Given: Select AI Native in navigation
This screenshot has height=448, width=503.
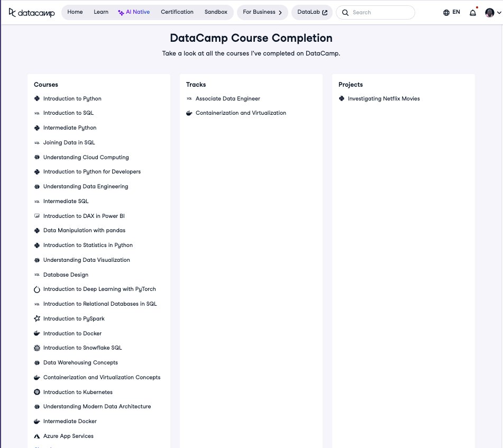Looking at the screenshot, I should click(134, 12).
